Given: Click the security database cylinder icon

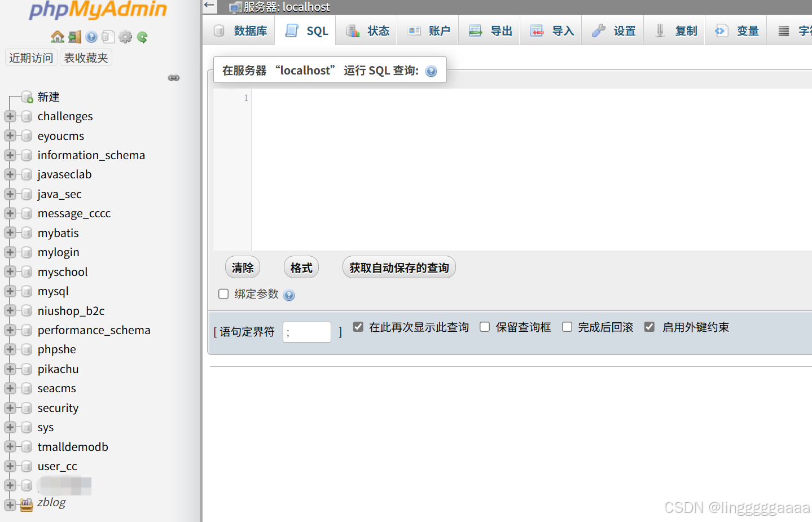Looking at the screenshot, I should tap(26, 408).
